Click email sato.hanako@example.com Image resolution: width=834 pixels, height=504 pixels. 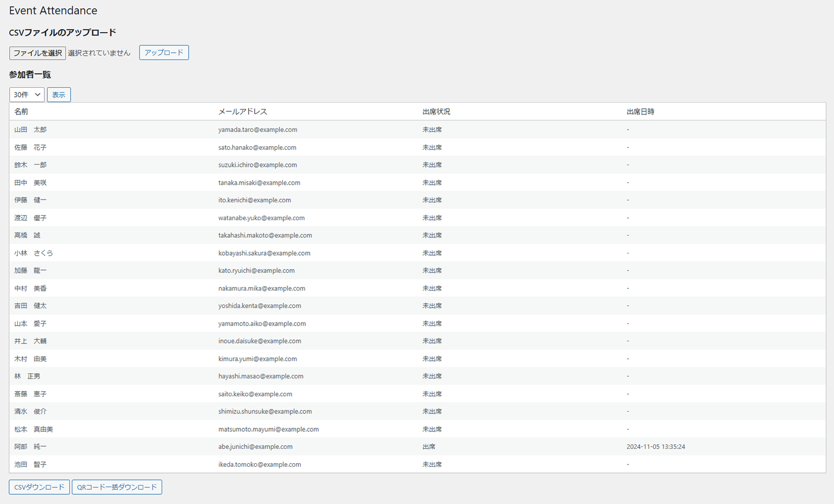point(257,147)
